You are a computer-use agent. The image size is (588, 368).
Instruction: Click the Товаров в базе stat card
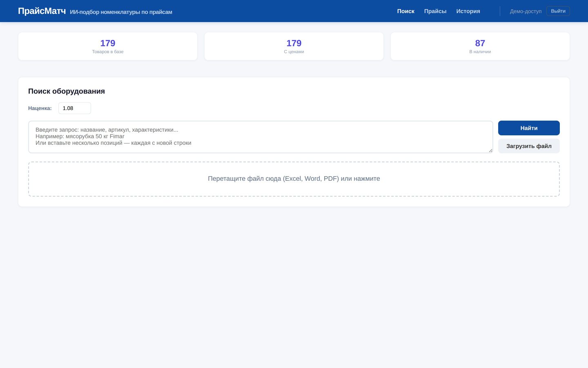108,46
